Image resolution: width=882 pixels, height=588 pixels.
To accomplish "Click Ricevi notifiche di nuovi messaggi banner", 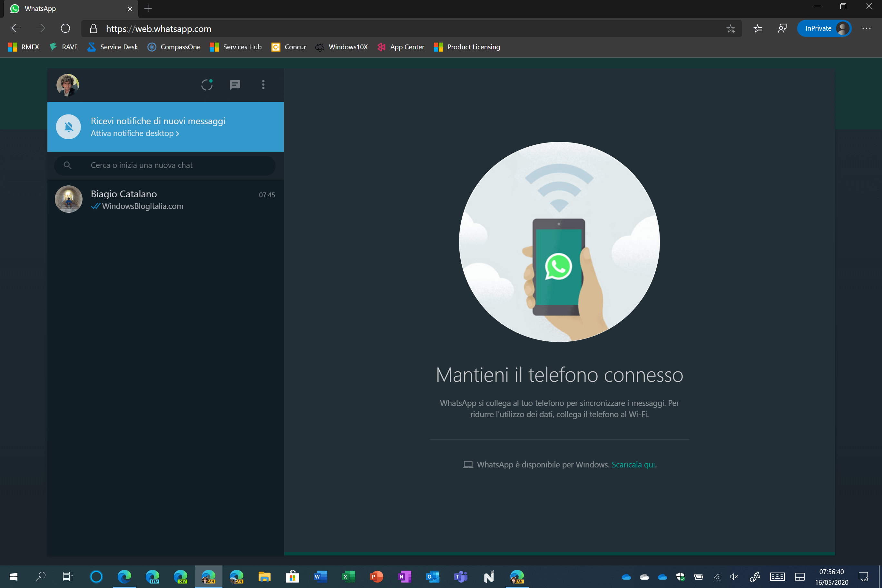I will (x=165, y=127).
